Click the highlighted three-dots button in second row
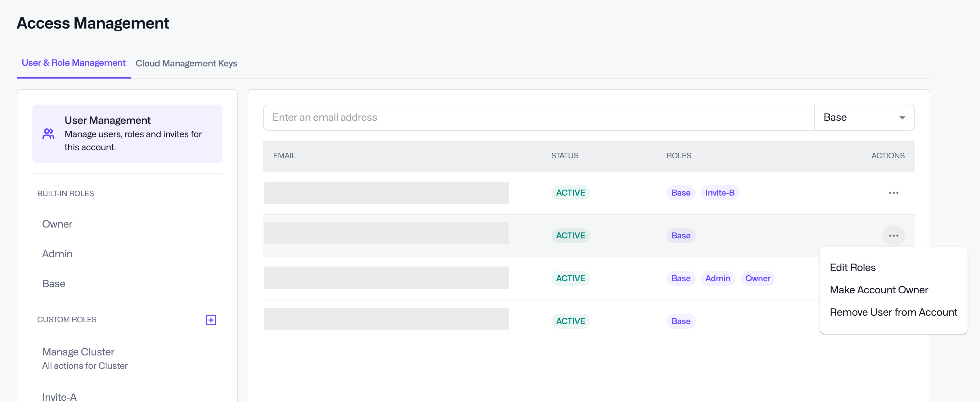 click(x=893, y=236)
